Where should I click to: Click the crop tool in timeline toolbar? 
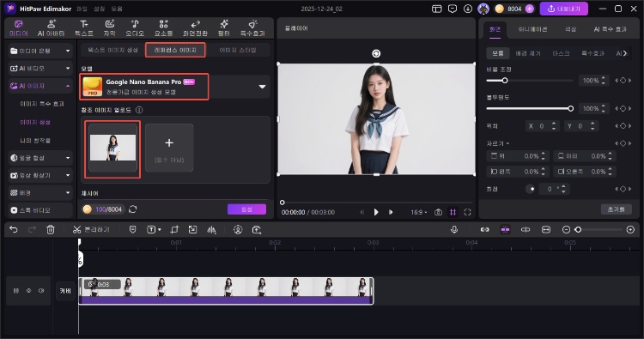(x=174, y=229)
